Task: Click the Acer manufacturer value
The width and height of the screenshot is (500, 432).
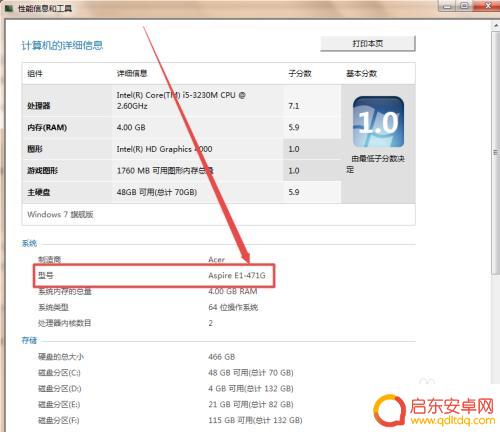Action: click(217, 259)
